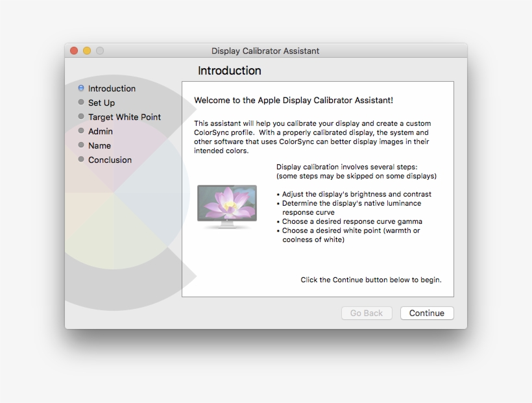
Task: Select the Target White Point step
Action: (x=124, y=117)
